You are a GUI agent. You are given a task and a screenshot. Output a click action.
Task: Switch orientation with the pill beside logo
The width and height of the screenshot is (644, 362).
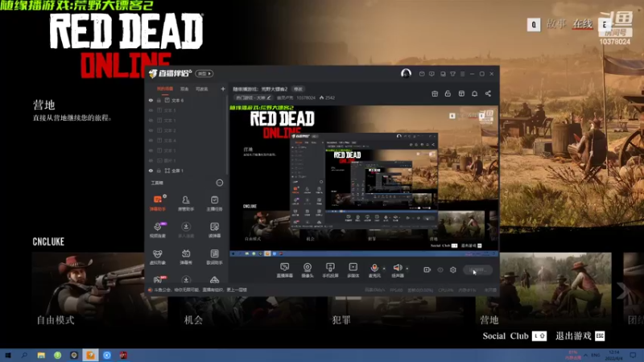(204, 73)
